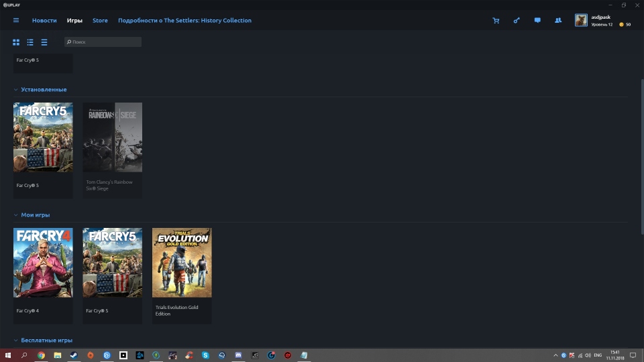Open Steam from the taskbar
The height and width of the screenshot is (362, 644).
point(74,355)
